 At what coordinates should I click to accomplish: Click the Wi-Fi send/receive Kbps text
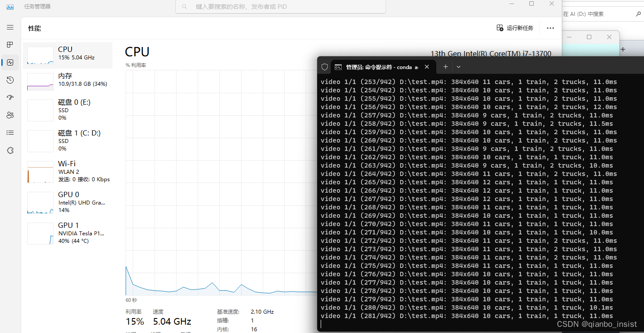point(84,179)
